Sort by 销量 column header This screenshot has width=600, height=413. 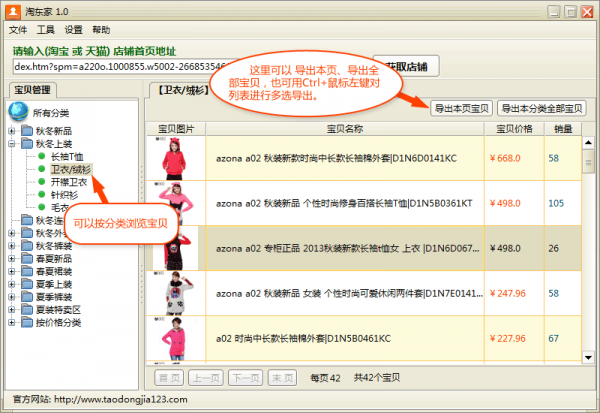tap(563, 129)
